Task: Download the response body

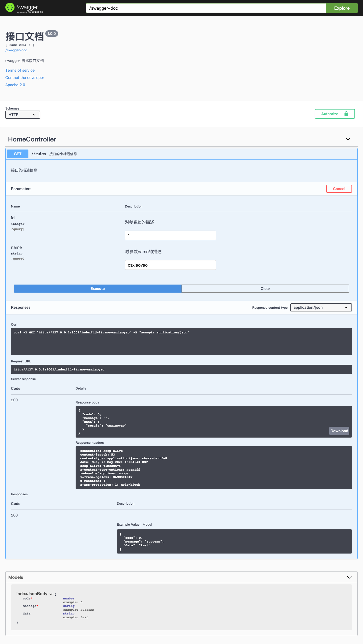Action: (339, 431)
